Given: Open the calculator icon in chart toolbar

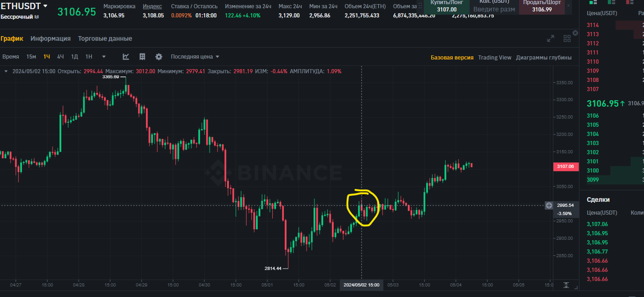Looking at the screenshot, I should coord(142,57).
